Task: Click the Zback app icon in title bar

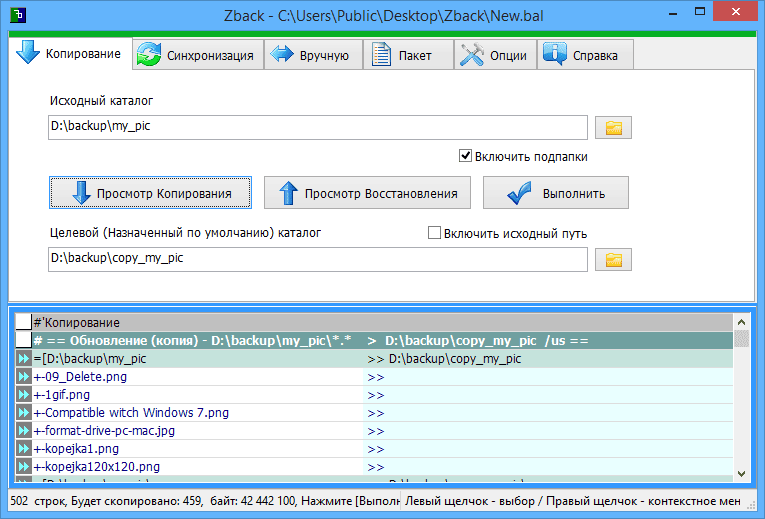Action: click(x=18, y=15)
